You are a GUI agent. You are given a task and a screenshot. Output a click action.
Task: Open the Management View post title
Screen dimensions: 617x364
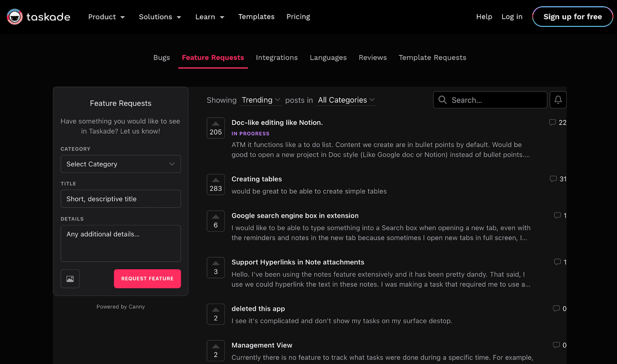pyautogui.click(x=262, y=346)
